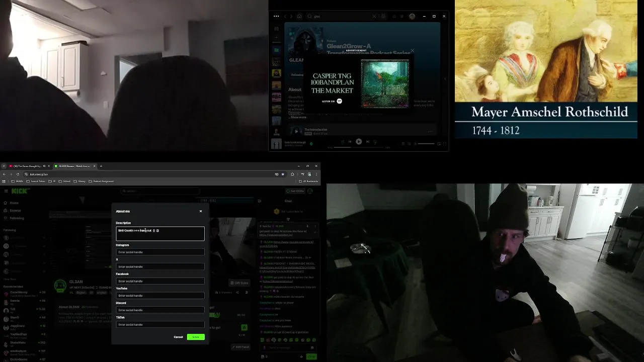Open more options for The Introduction episode
Screen dimensions: 644x362
click(x=430, y=132)
